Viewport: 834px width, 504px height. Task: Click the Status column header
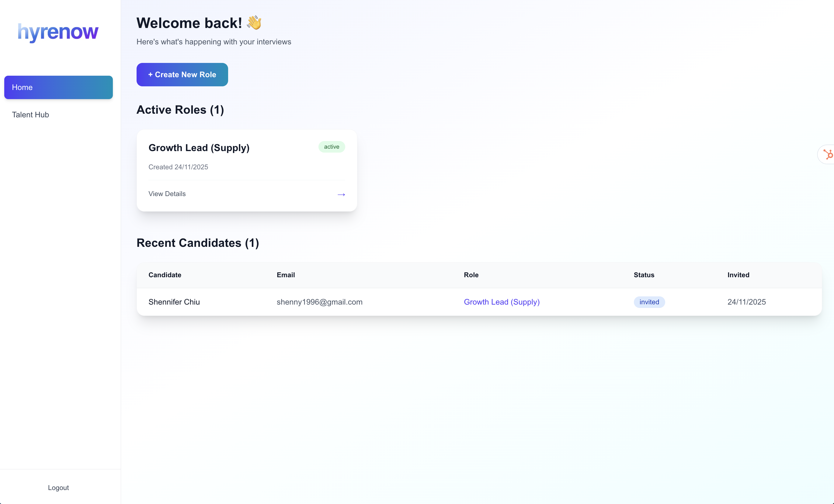(643, 275)
